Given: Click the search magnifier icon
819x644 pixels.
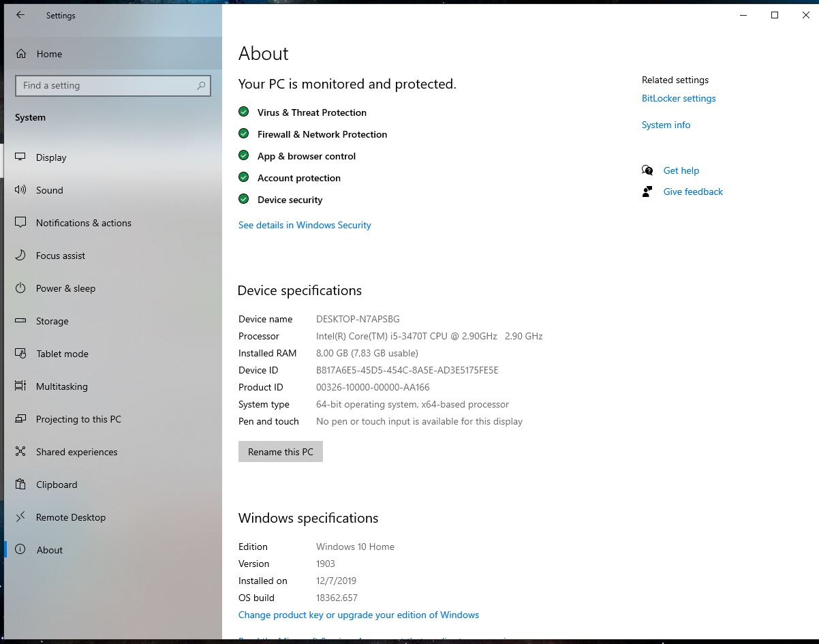Looking at the screenshot, I should pos(201,86).
